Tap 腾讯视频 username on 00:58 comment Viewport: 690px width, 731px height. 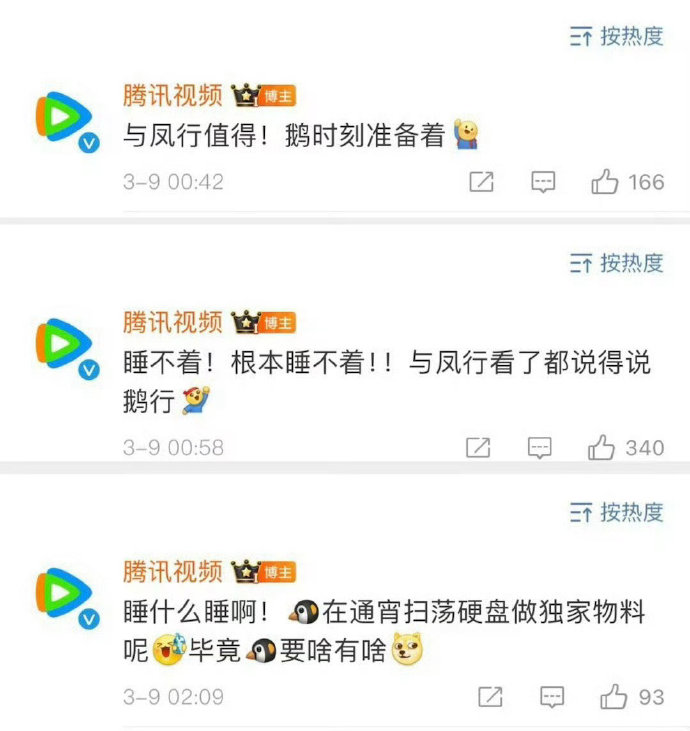tap(172, 322)
